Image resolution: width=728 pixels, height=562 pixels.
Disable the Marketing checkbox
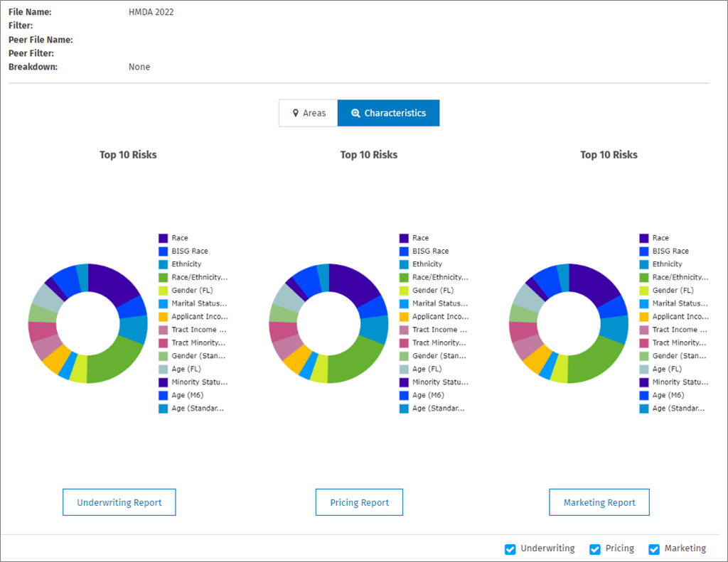[654, 549]
